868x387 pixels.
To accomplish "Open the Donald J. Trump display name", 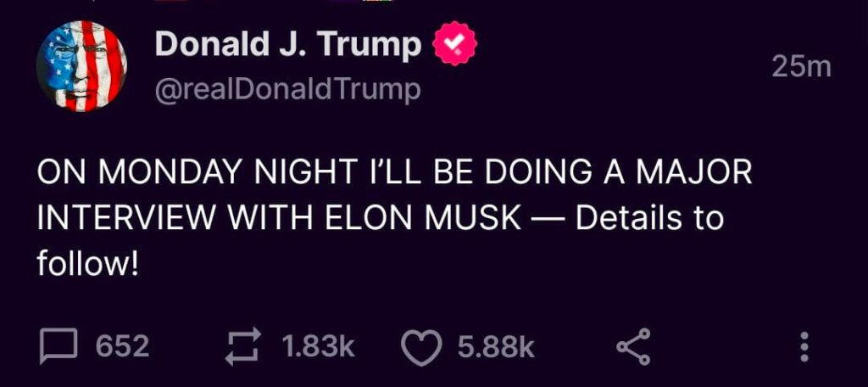I will [x=288, y=46].
